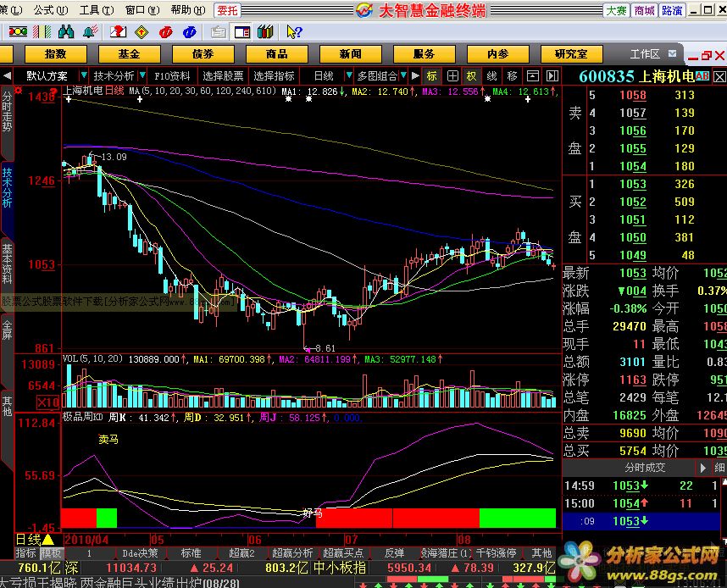The width and height of the screenshot is (727, 588).
Task: Open the 路演 link in title bar
Action: [672, 10]
